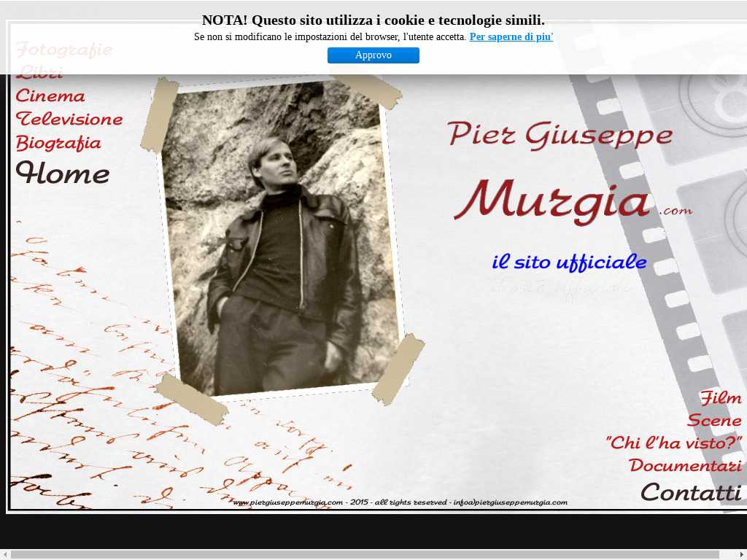The image size is (747, 560).
Task: Click the left arrow of horizontal scrollbar
Action: [5, 554]
